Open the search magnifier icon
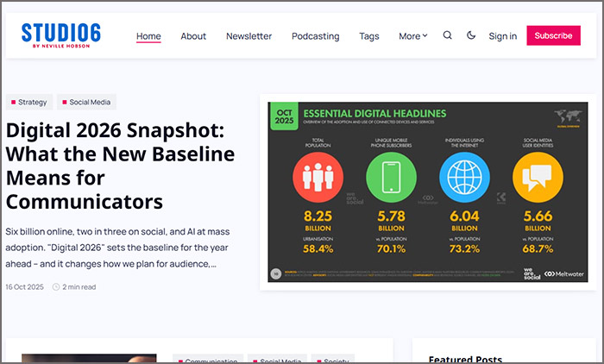 [447, 35]
